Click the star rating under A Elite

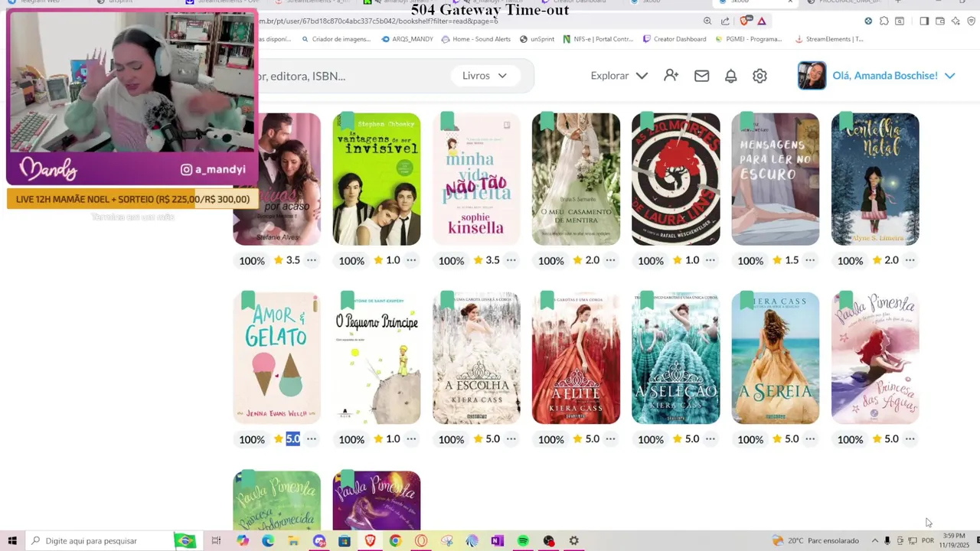click(586, 439)
